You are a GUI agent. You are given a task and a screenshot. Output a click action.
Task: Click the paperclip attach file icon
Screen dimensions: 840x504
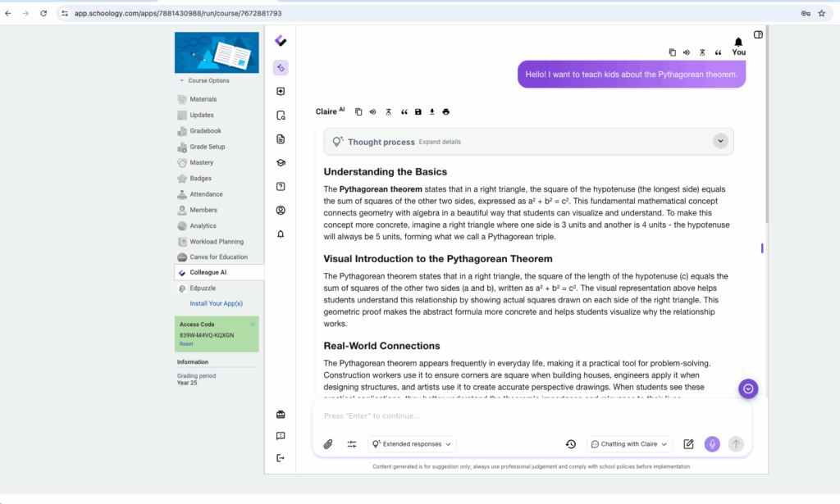(x=327, y=444)
